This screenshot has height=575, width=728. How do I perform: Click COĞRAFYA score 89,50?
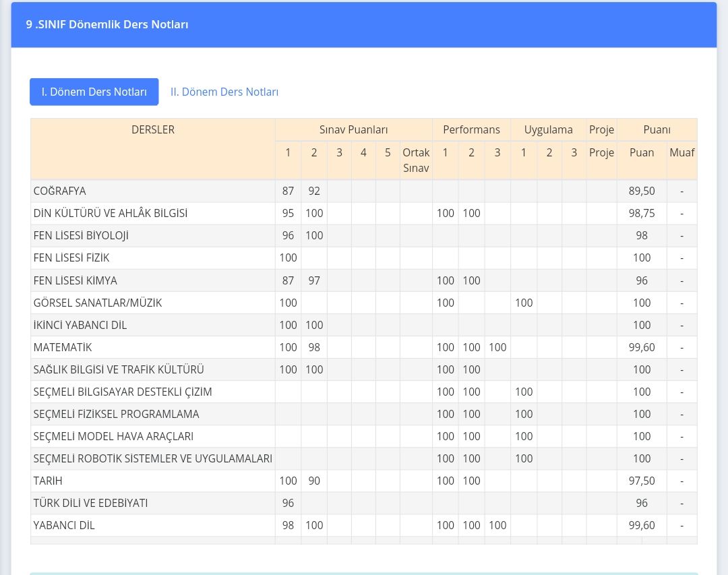pos(642,191)
